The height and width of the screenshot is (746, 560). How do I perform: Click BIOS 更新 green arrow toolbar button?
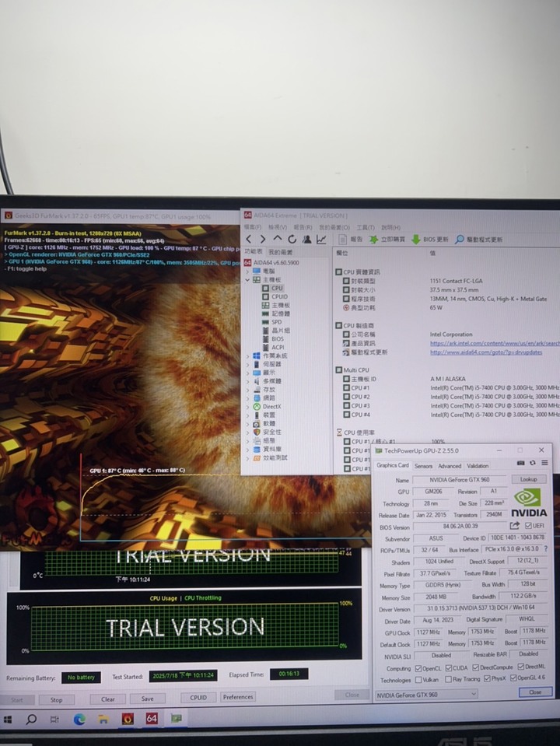[x=429, y=239]
